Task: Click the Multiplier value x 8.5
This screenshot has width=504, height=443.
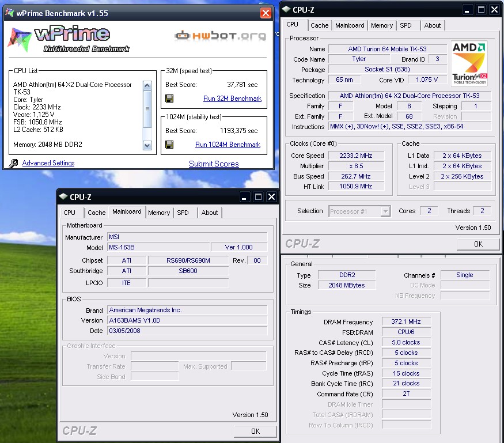Action: [356, 166]
